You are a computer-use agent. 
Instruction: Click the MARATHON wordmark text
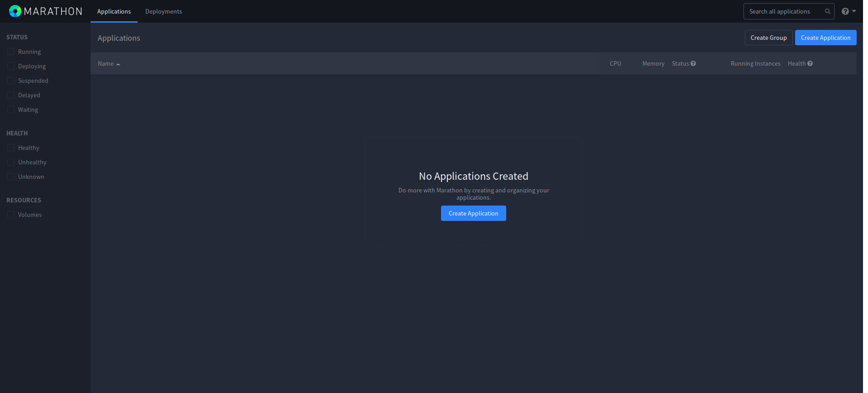coord(53,11)
